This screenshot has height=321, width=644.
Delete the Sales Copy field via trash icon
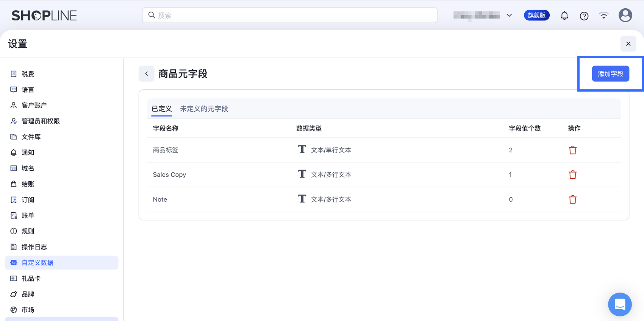click(572, 175)
